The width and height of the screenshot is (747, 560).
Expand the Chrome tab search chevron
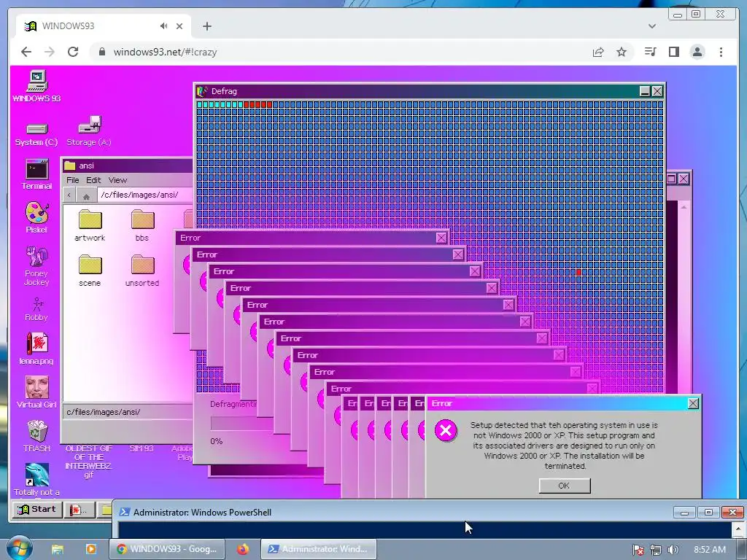(x=652, y=26)
